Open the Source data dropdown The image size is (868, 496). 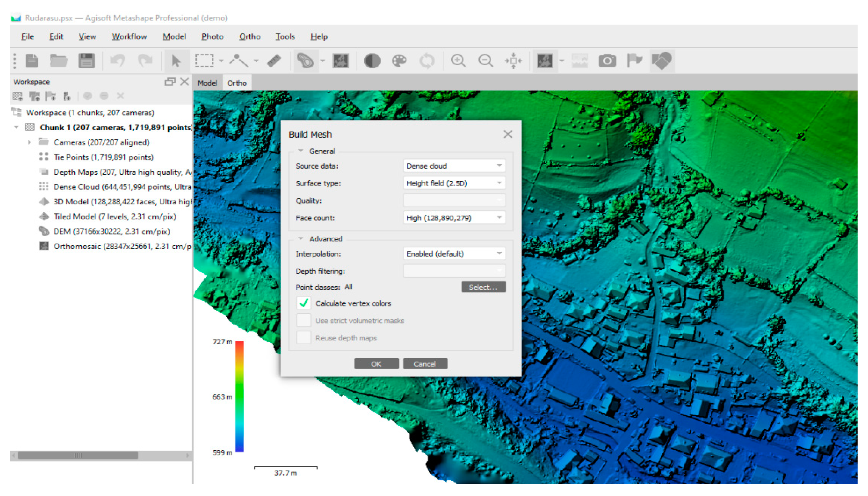[454, 166]
